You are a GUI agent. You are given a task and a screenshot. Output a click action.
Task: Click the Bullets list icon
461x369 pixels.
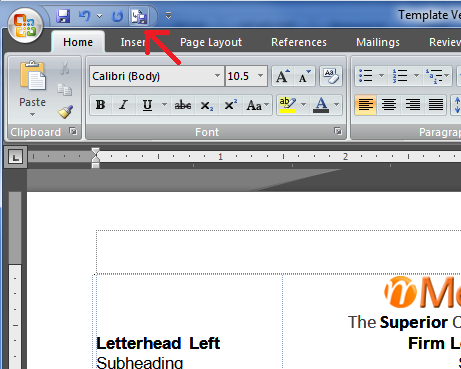(366, 76)
